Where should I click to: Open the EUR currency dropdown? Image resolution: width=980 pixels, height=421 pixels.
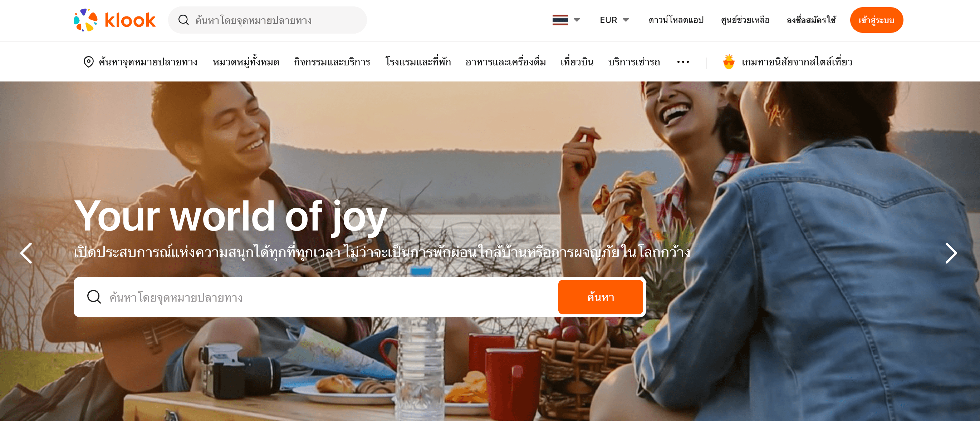tap(614, 20)
